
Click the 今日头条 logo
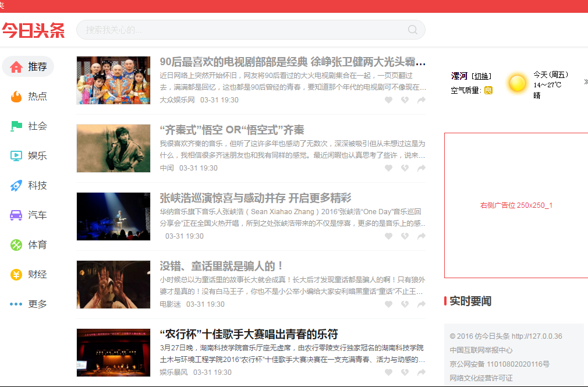click(x=33, y=30)
